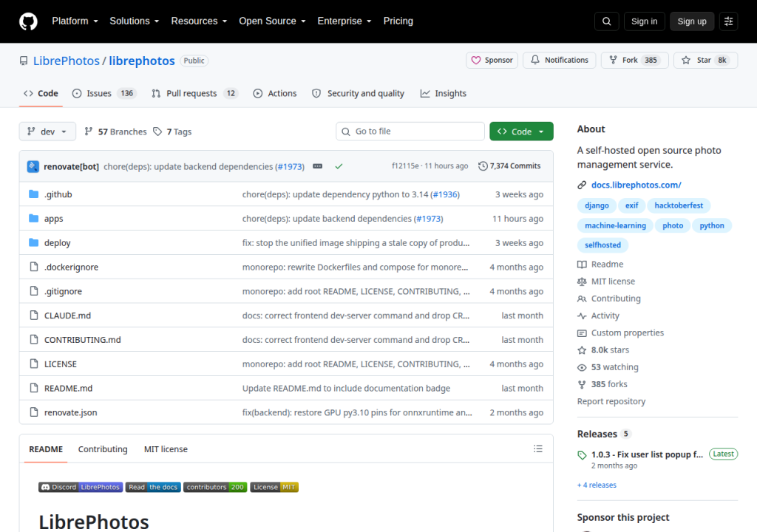Open release 1.0.3 Fix user list popup

click(x=647, y=454)
